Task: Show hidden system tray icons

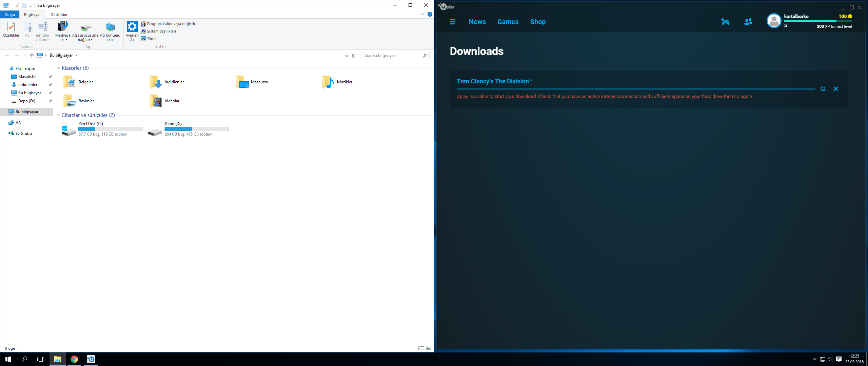Action: tap(814, 359)
